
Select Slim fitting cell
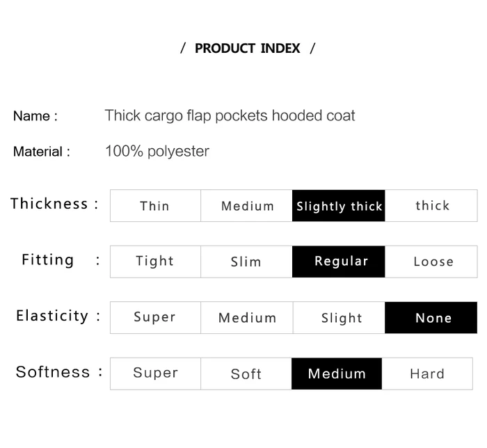click(x=246, y=262)
